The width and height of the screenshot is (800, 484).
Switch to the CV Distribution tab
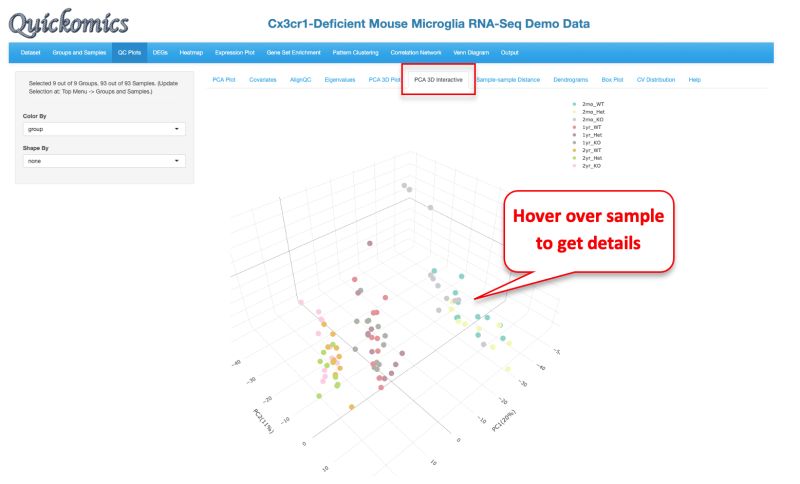656,80
